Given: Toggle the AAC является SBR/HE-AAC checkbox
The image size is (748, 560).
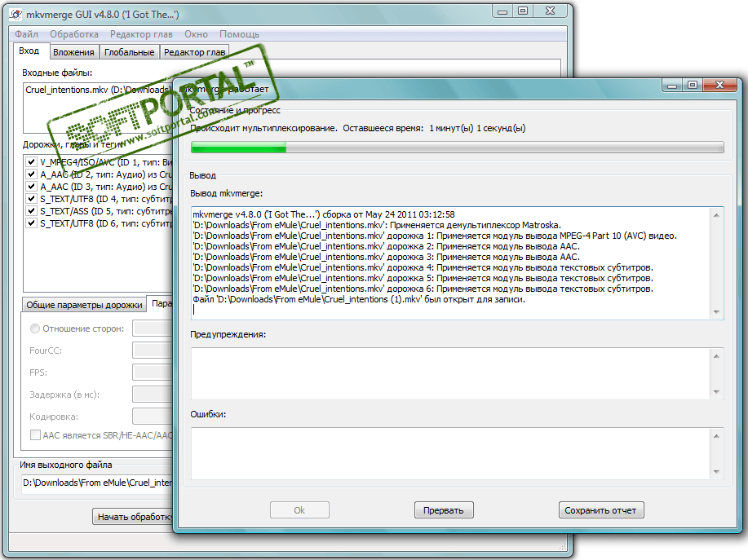Looking at the screenshot, I should (35, 434).
